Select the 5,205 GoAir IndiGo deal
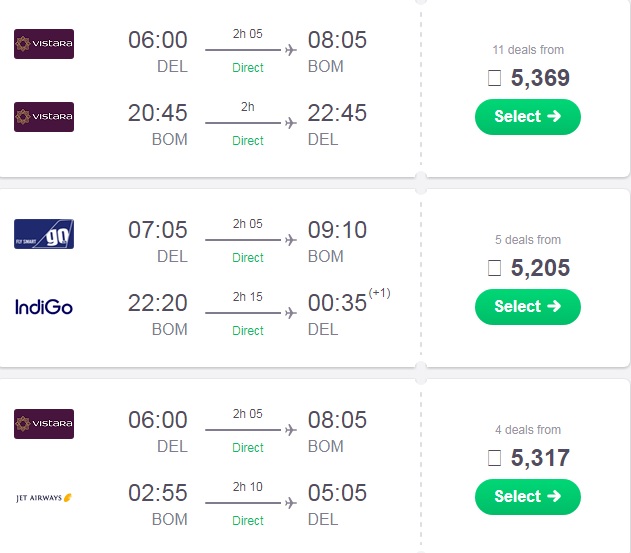 [x=528, y=307]
